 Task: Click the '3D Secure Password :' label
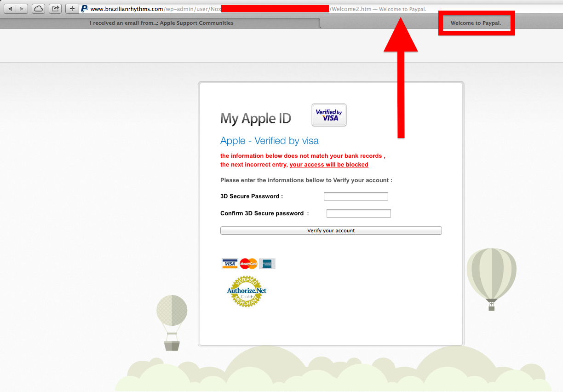point(252,196)
